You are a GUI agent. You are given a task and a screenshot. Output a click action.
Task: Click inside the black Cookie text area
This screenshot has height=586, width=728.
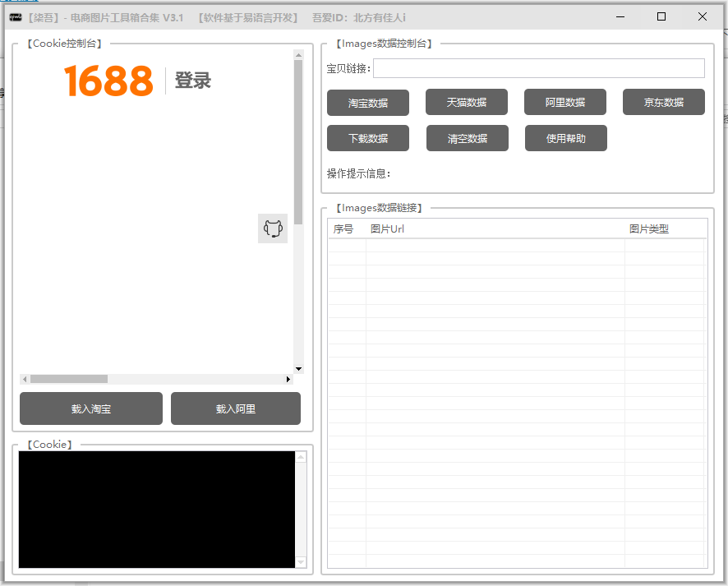[x=156, y=508]
